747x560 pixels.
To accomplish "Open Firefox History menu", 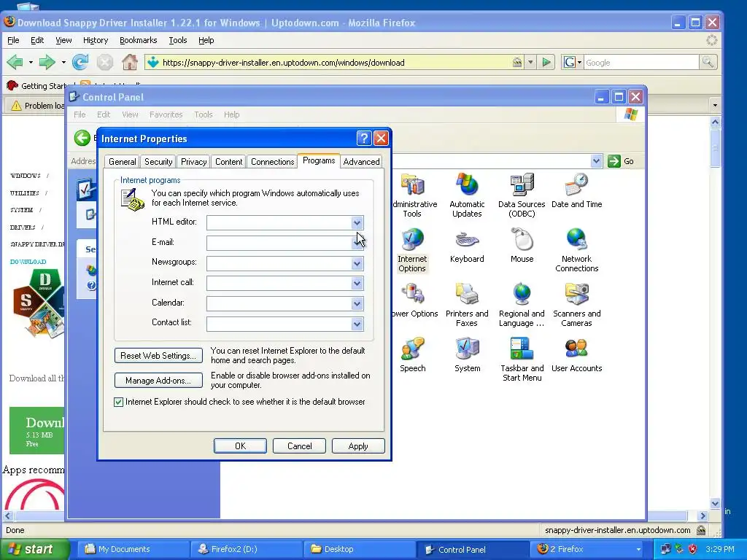I will pos(96,41).
